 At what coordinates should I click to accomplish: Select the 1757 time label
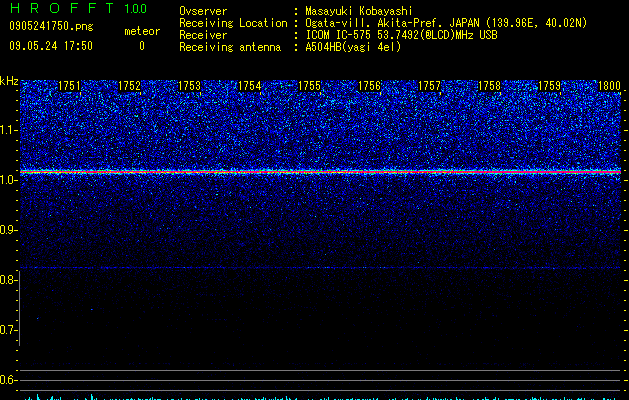pyautogui.click(x=430, y=86)
